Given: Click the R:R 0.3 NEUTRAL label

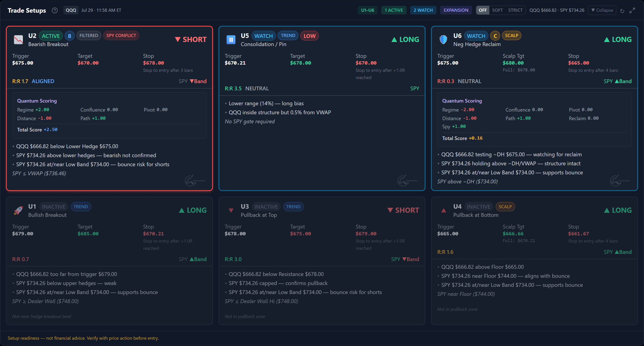Looking at the screenshot, I should (459, 81).
